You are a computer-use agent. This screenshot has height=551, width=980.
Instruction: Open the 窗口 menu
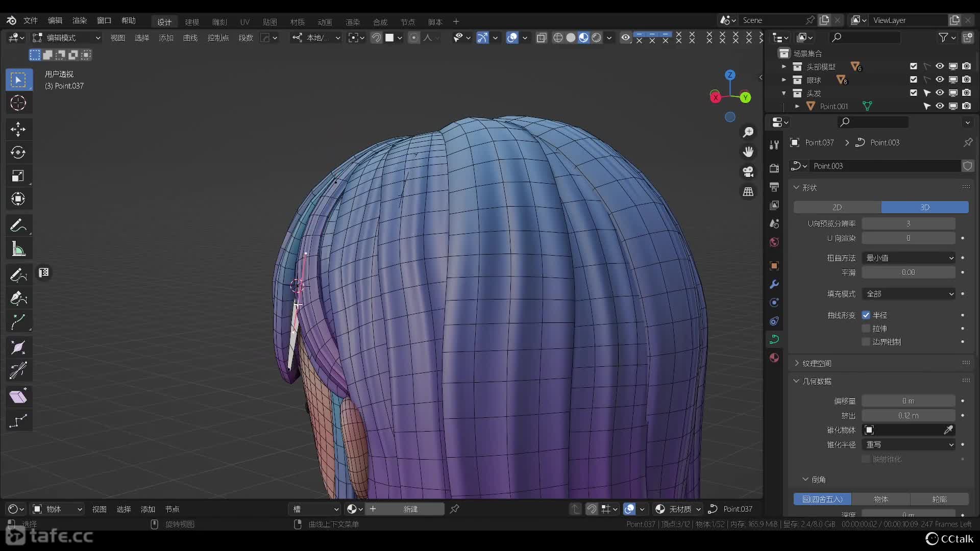[104, 20]
